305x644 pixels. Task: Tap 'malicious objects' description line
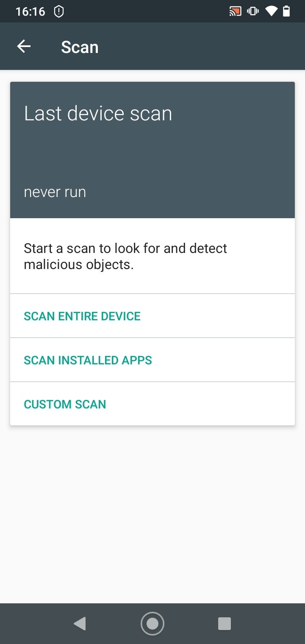(x=78, y=264)
